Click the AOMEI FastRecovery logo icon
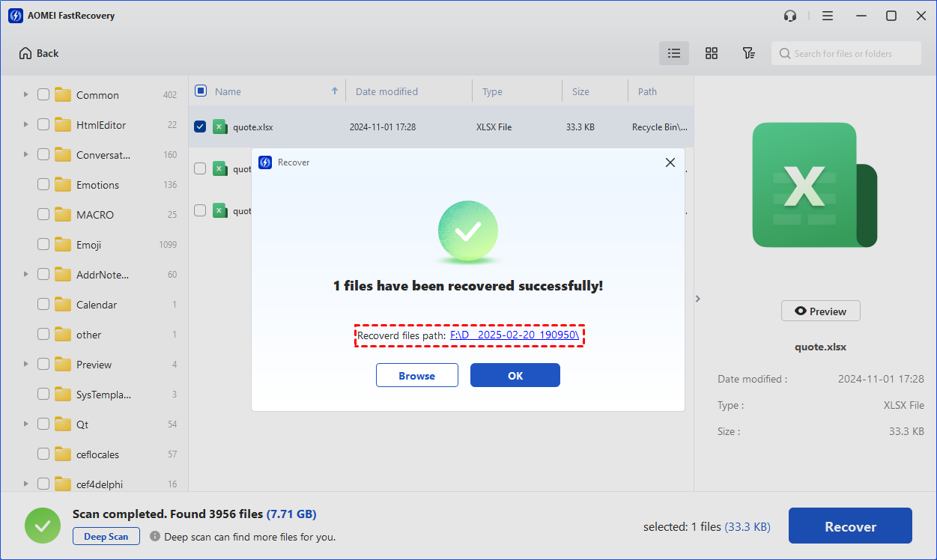The image size is (937, 560). point(15,16)
